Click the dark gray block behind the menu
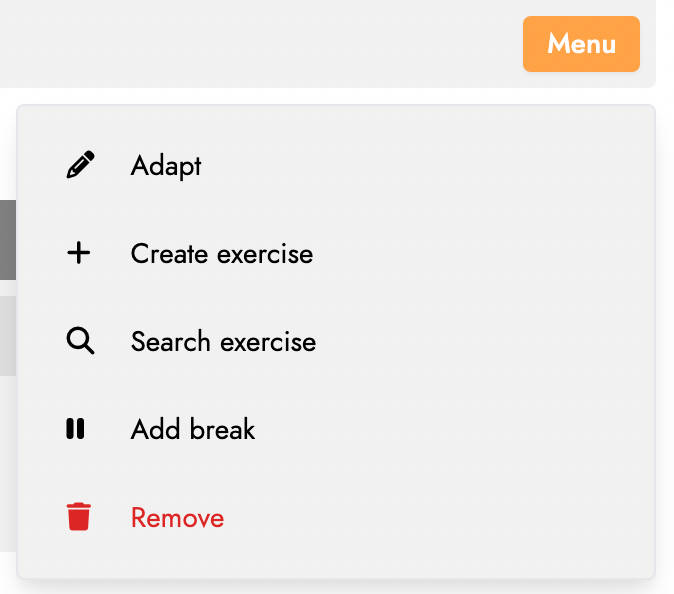This screenshot has width=674, height=594. (8, 240)
